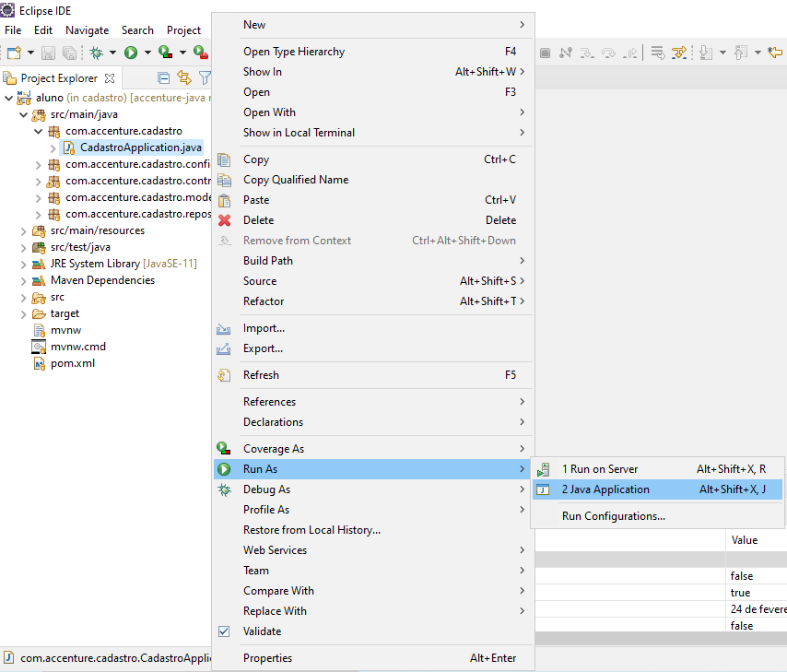787x672 pixels.
Task: Open the New wizard dropdown arrow
Action: pos(30,53)
